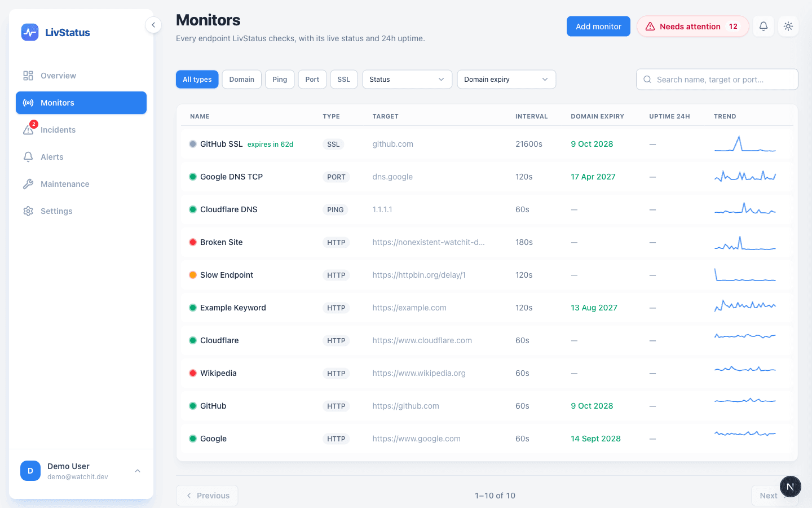Viewport: 812px width, 508px height.
Task: Open the Overview page
Action: (x=81, y=76)
